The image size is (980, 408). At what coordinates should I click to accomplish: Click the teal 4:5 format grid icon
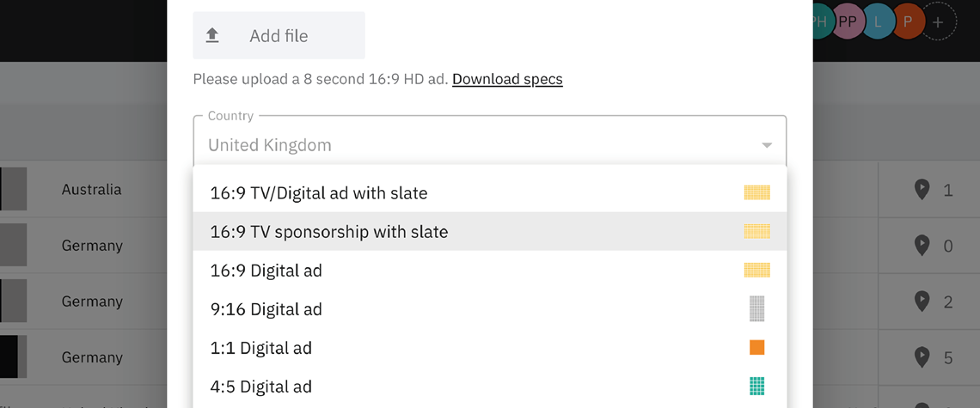pyautogui.click(x=756, y=387)
